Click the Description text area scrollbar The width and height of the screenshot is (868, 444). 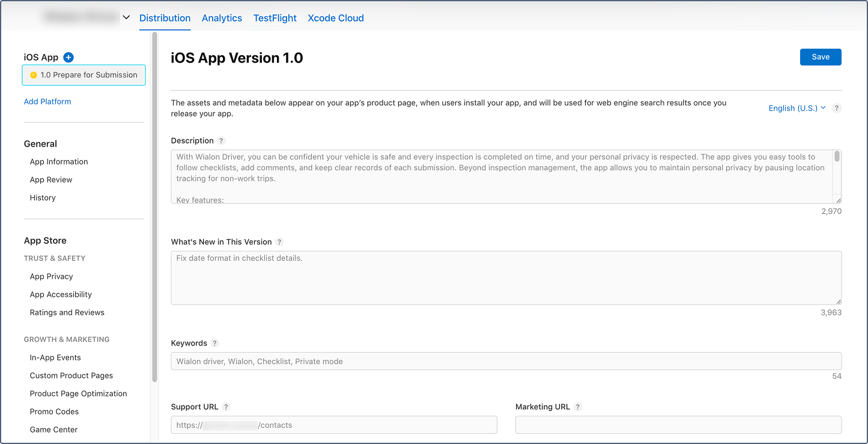click(837, 157)
